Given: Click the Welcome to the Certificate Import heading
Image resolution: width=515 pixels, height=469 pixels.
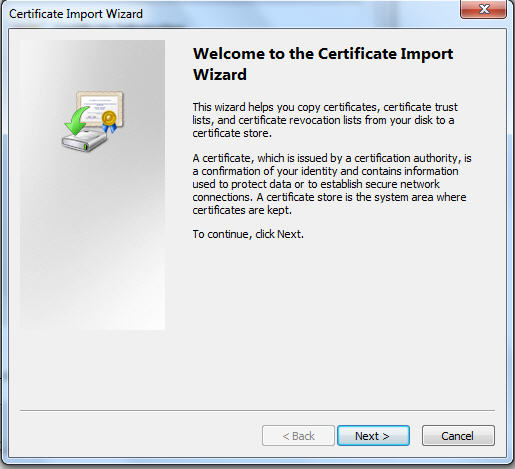Looking at the screenshot, I should click(323, 54).
